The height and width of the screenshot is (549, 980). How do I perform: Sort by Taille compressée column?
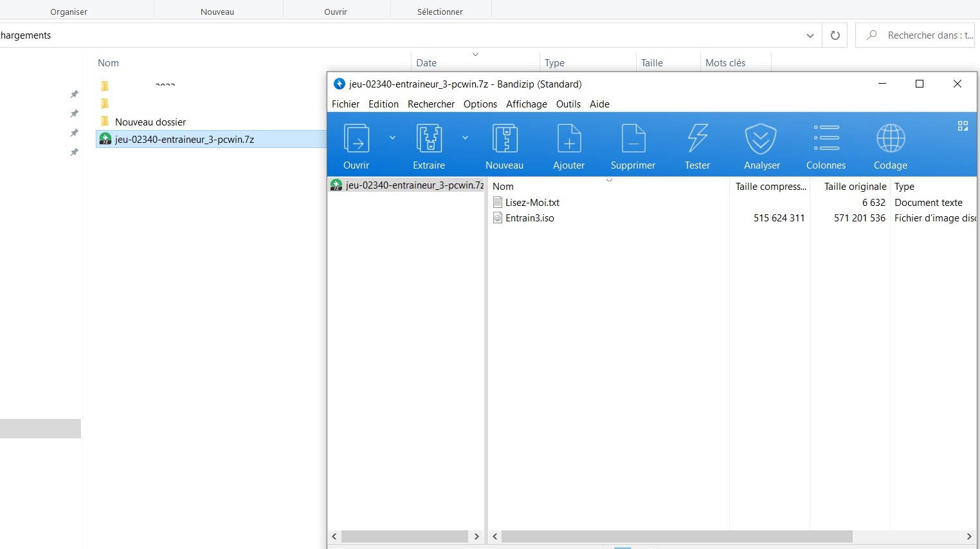click(x=770, y=187)
